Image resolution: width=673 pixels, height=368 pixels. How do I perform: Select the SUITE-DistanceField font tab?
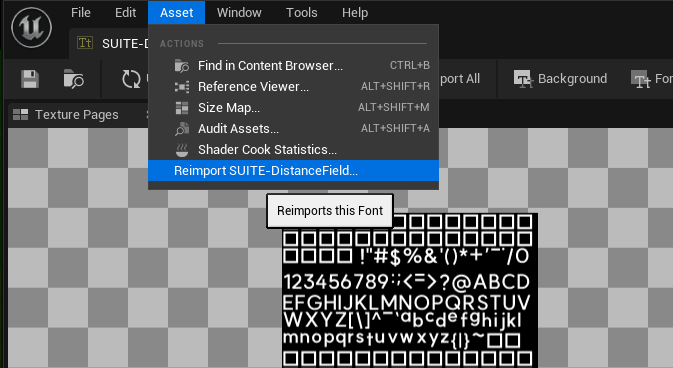[x=109, y=43]
